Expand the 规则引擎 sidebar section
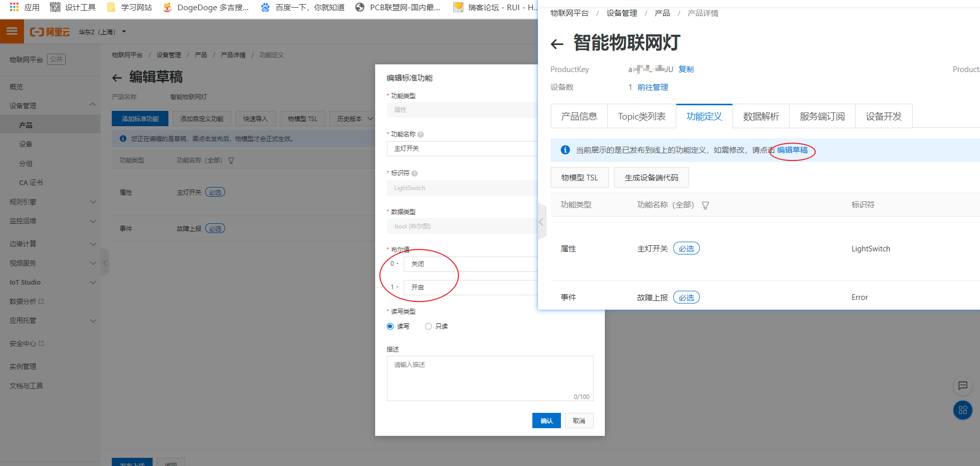 93,201
